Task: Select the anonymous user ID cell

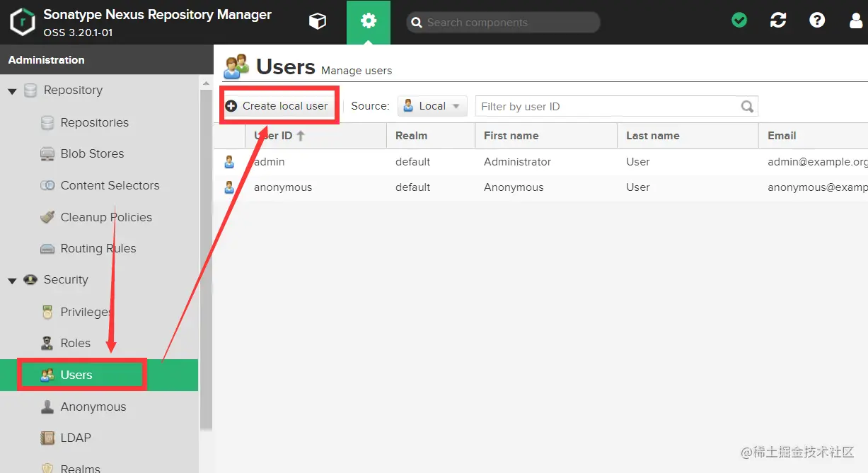Action: point(283,187)
